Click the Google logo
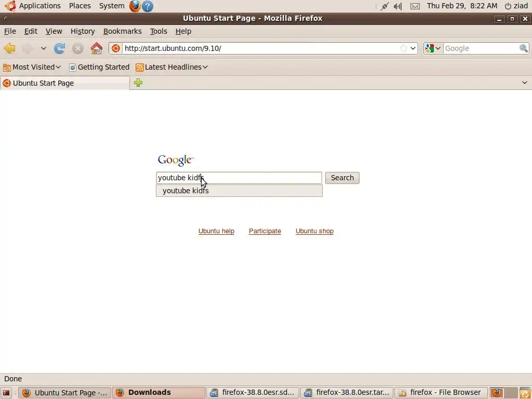 click(176, 160)
